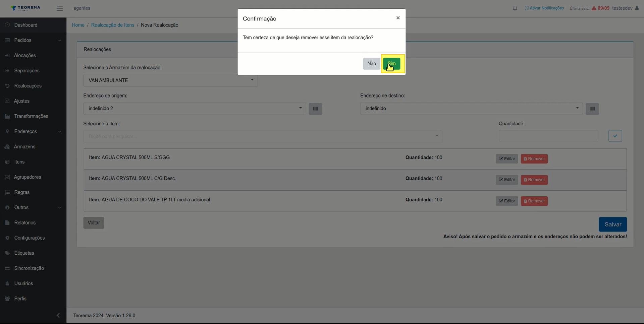The height and width of the screenshot is (324, 644).
Task: Go to Home breadcrumb link
Action: pyautogui.click(x=78, y=25)
